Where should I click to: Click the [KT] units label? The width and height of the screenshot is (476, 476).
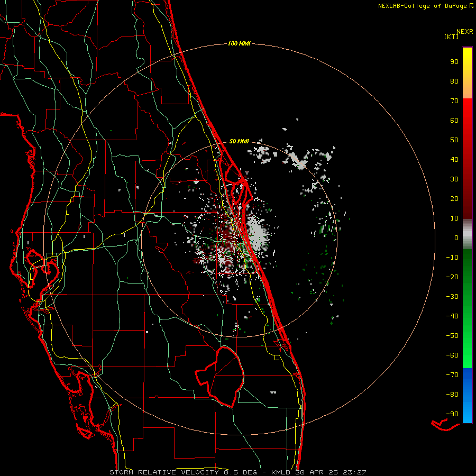[x=452, y=36]
